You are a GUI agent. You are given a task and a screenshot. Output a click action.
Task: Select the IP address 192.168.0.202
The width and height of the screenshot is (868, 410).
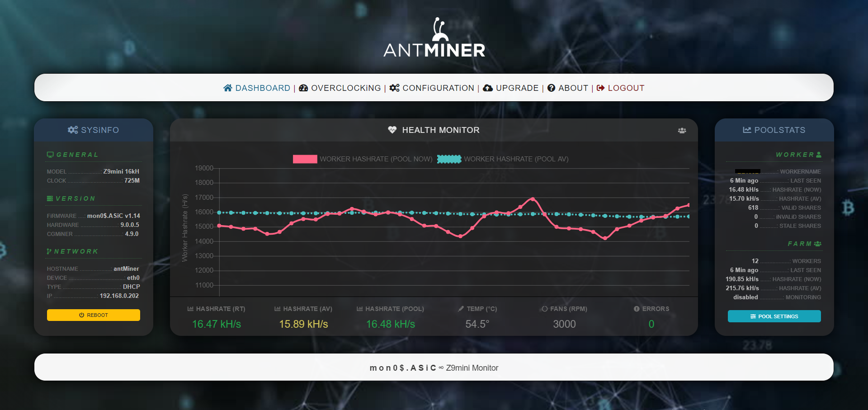(x=119, y=296)
